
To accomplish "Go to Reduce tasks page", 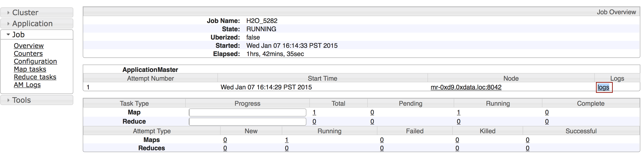I will (35, 77).
